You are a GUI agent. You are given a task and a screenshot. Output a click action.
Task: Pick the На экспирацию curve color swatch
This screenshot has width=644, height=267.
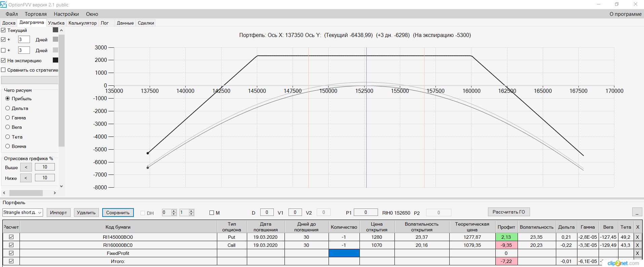pos(55,60)
